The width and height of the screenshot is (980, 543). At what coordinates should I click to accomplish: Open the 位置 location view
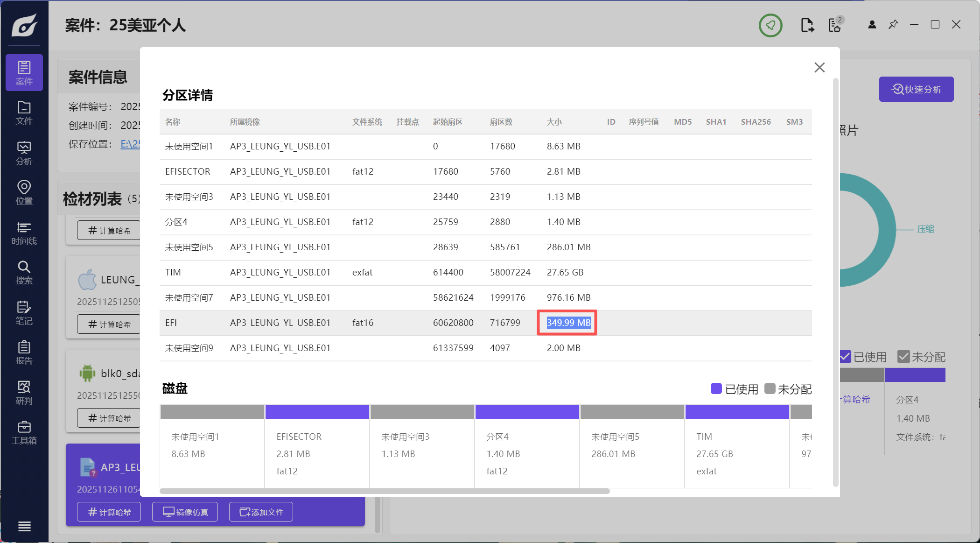pos(24,193)
